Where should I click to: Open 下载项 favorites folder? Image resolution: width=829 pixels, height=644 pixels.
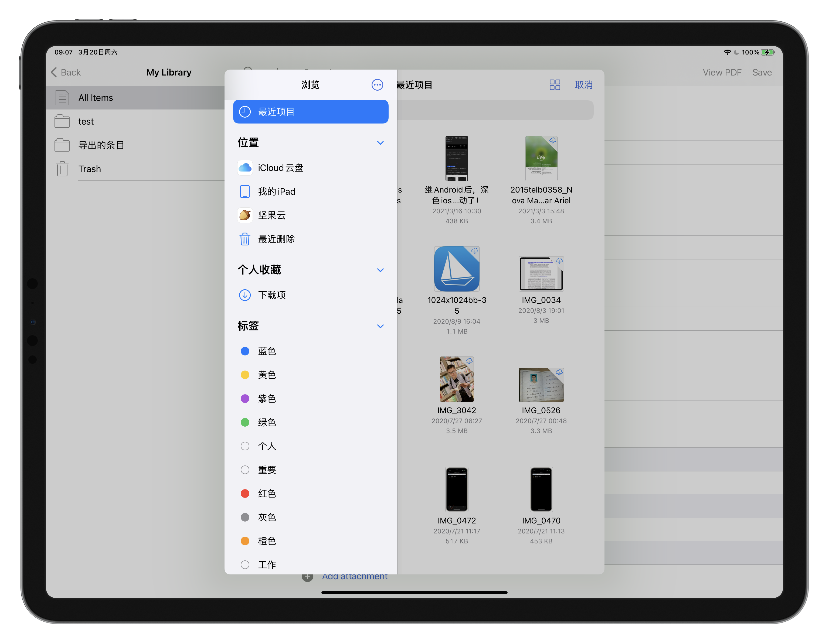(311, 295)
